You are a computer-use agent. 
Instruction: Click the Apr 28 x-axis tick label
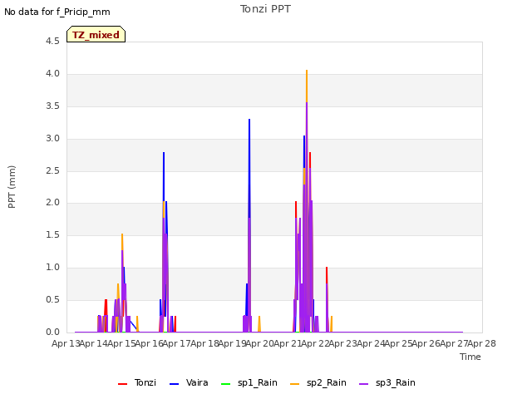pos(482,343)
